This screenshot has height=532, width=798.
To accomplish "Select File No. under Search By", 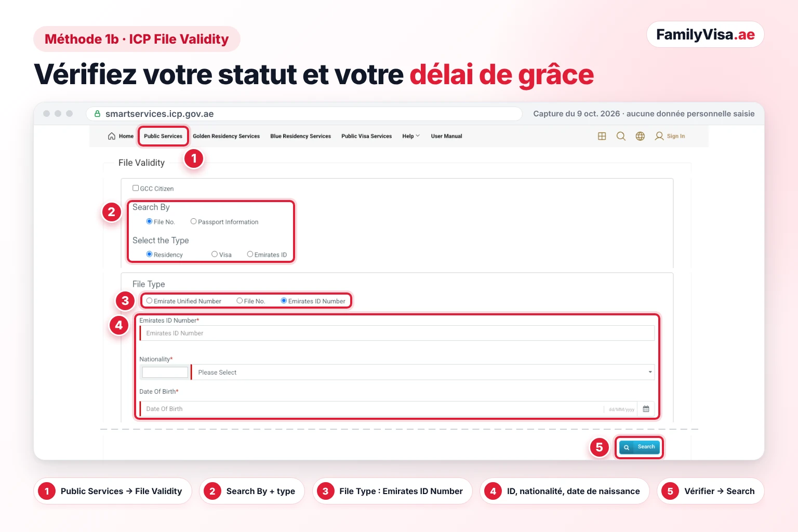I will 149,221.
